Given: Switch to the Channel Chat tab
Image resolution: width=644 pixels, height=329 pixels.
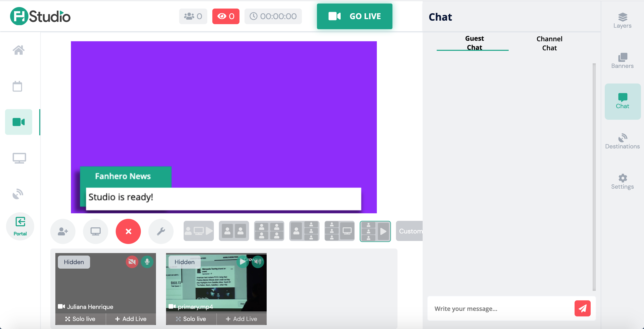Looking at the screenshot, I should [549, 43].
